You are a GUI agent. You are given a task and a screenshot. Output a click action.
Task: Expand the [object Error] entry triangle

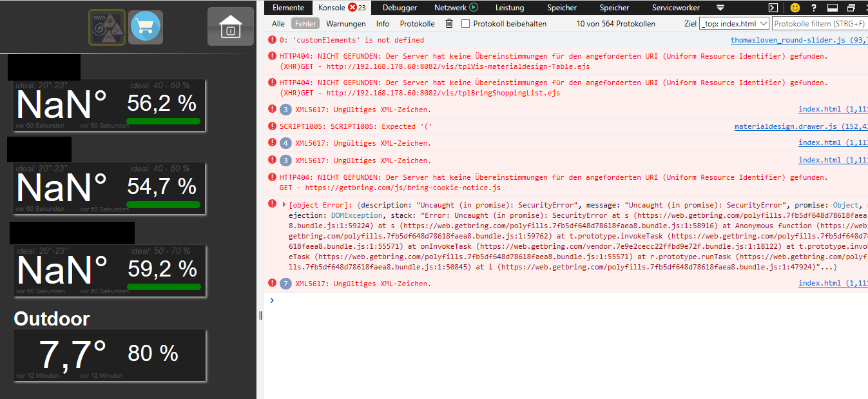[x=284, y=204]
